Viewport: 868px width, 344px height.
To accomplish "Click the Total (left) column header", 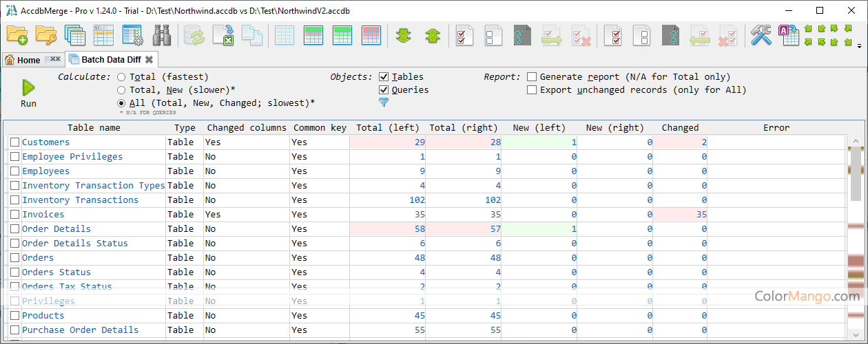I will click(388, 128).
